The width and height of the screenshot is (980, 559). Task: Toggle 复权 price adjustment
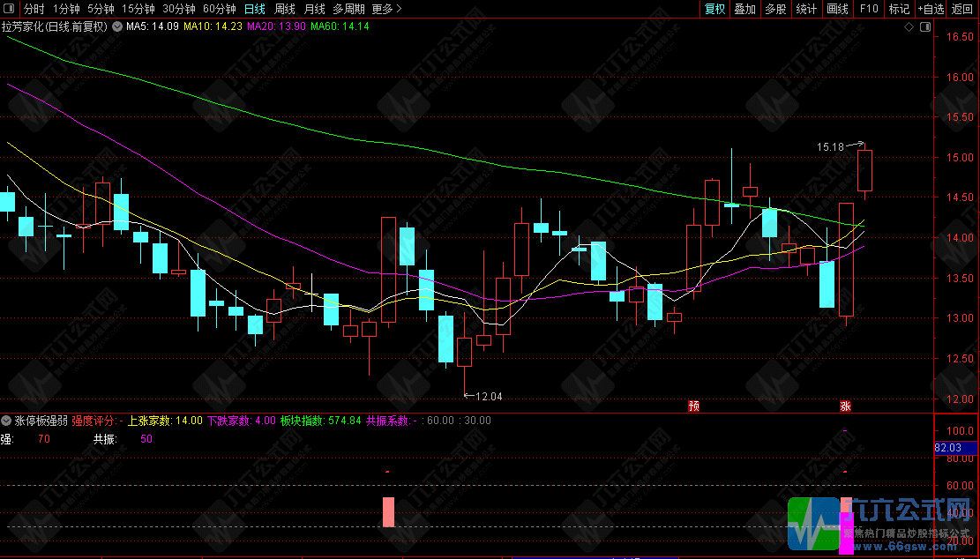(715, 9)
